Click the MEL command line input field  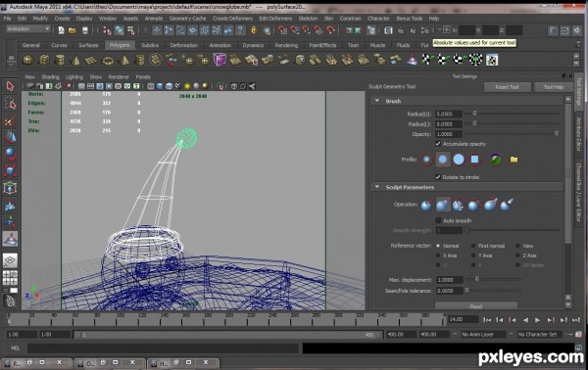[163, 348]
